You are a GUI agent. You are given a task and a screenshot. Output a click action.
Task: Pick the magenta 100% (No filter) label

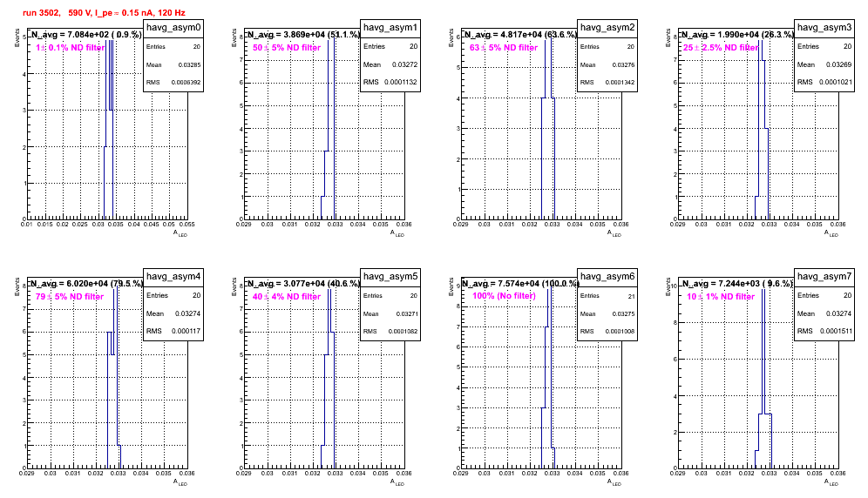click(505, 295)
